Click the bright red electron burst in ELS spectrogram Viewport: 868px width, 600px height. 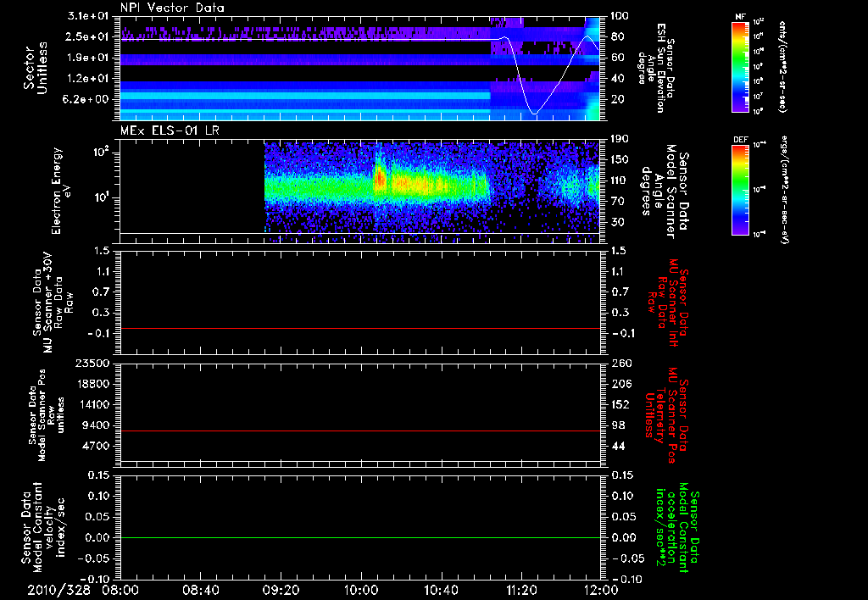pos(380,180)
